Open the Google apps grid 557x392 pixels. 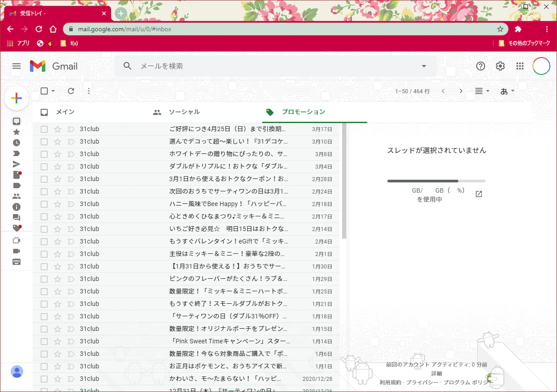pos(520,66)
